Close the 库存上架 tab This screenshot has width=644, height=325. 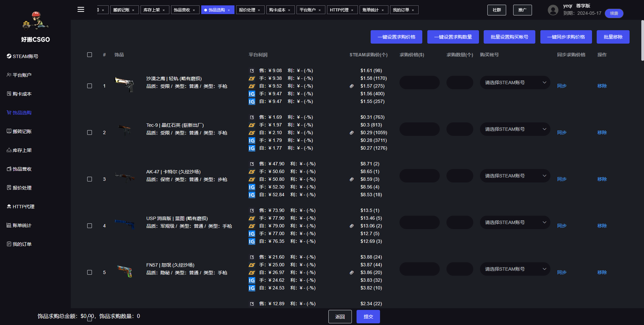[164, 10]
